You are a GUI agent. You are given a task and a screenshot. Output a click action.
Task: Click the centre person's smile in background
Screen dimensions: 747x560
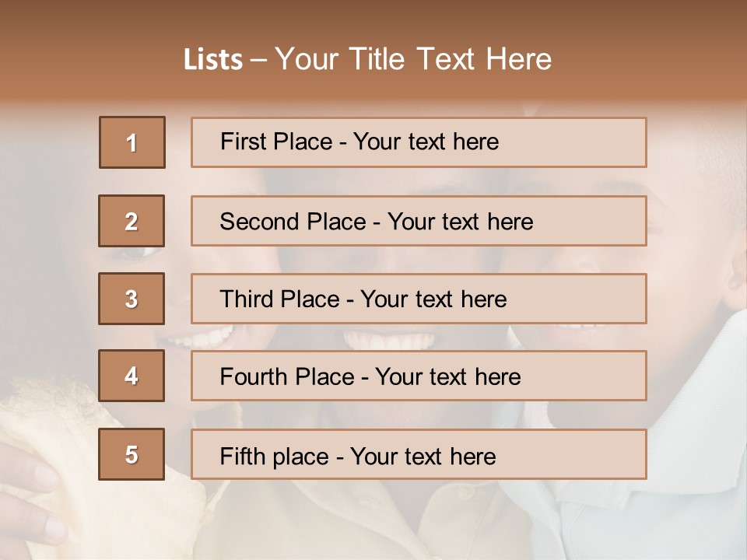(x=373, y=340)
